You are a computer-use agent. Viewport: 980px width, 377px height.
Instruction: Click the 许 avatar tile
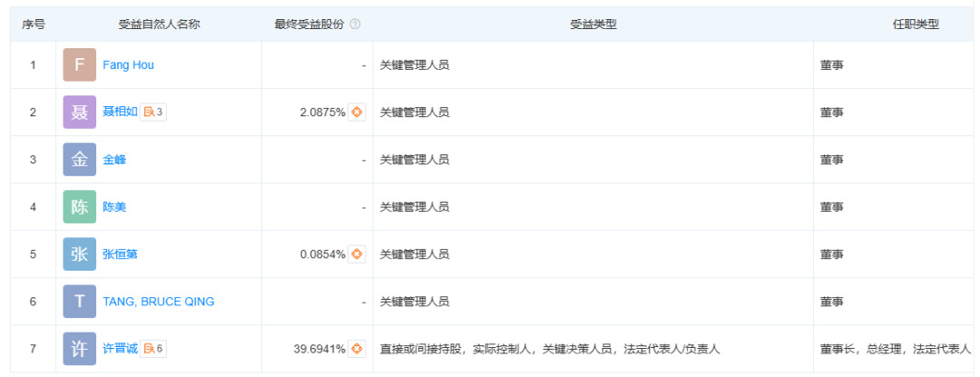pyautogui.click(x=80, y=349)
